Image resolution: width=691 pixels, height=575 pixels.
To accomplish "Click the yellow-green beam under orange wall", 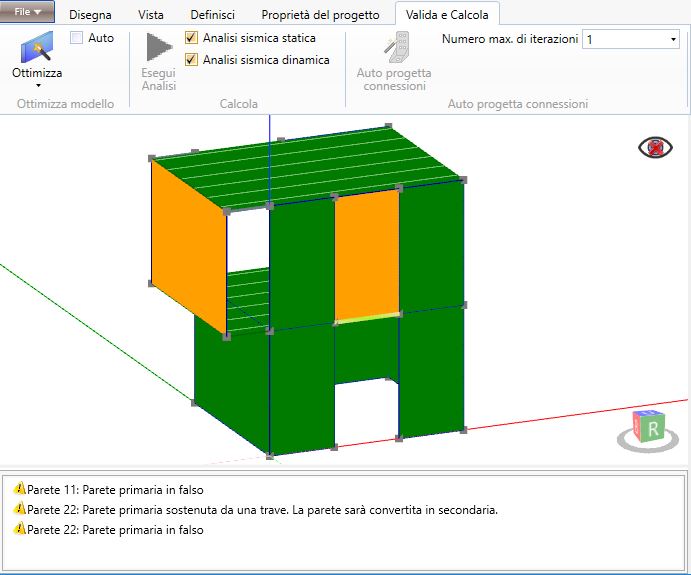I will (368, 318).
